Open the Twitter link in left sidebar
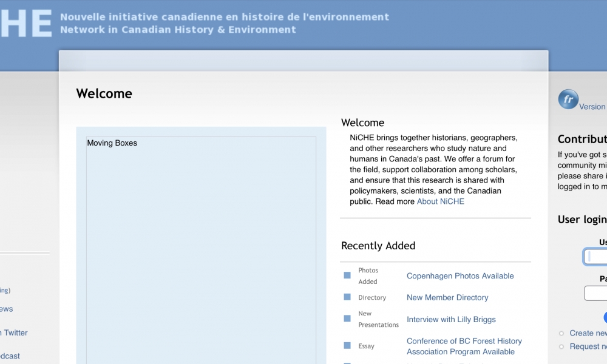 (15, 332)
